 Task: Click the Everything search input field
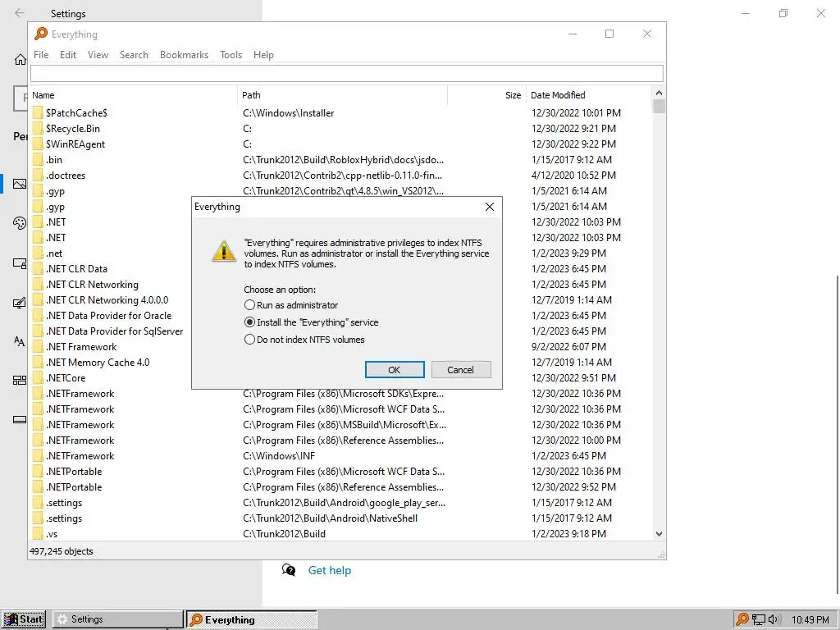coord(347,73)
